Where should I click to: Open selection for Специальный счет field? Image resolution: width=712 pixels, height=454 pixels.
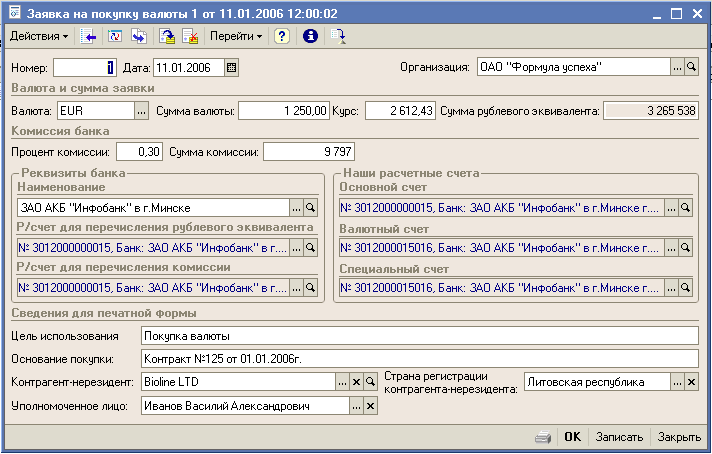pos(670,289)
